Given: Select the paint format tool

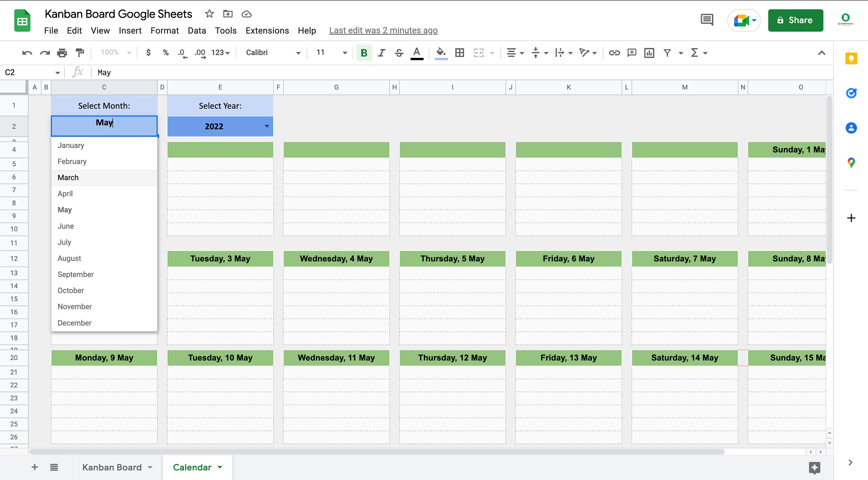Looking at the screenshot, I should pos(79,53).
